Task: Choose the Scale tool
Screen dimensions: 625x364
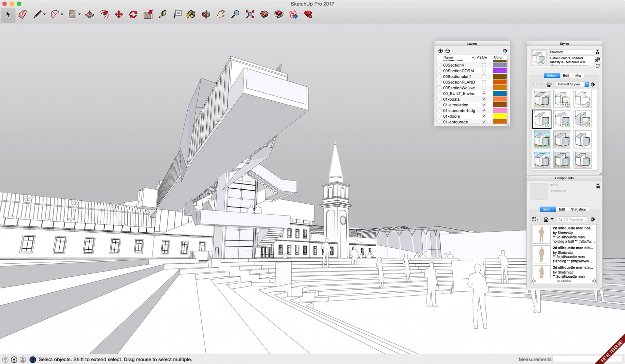Action: point(148,14)
